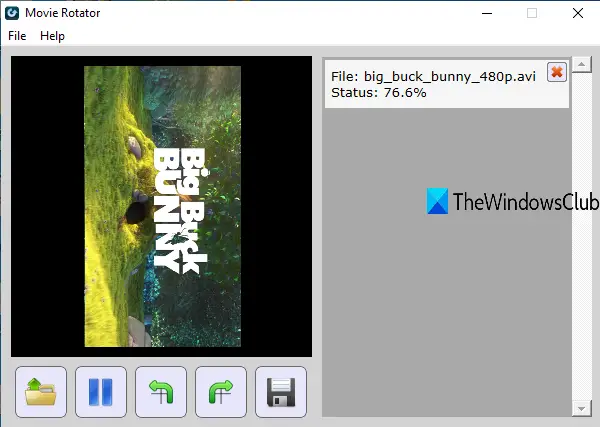Minimize the Movie Rotator window
600x427 pixels.
487,13
